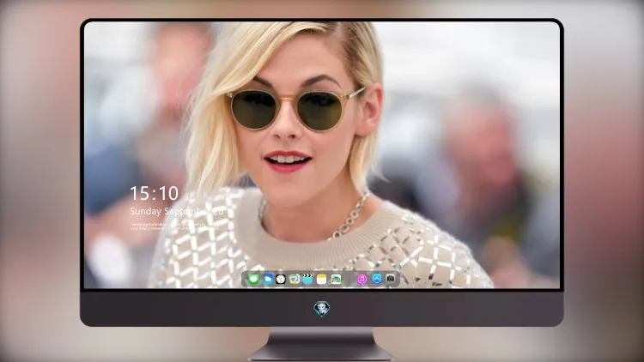Open the Weather app in dock

tap(268, 280)
